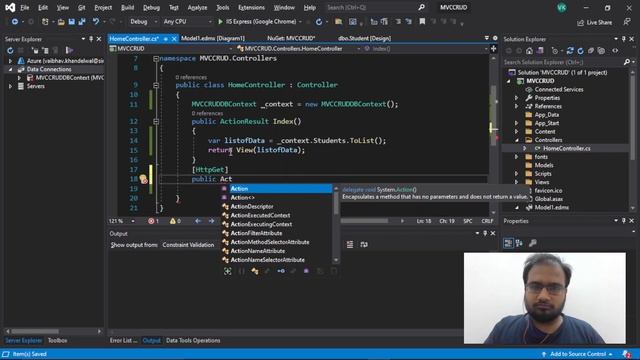
Task: Click the Save All toolbar icon
Action: coord(82,22)
